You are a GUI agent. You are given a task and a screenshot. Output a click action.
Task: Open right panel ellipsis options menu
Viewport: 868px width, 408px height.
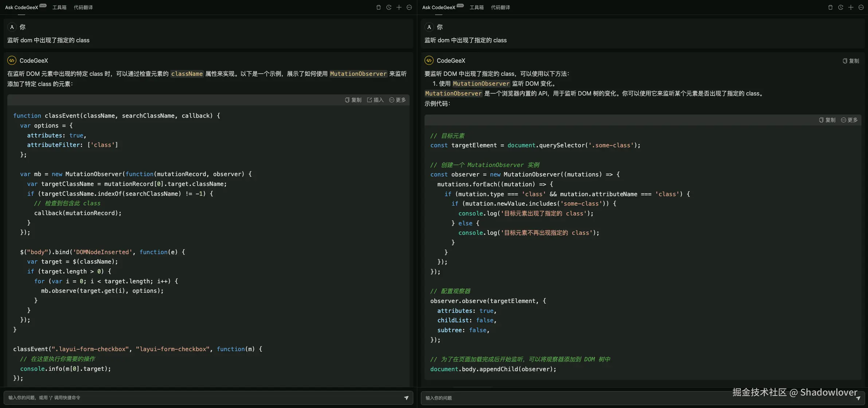pos(861,7)
